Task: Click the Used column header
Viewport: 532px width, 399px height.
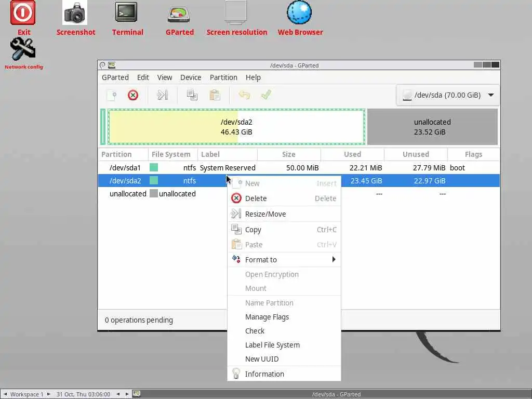Action: pos(353,154)
